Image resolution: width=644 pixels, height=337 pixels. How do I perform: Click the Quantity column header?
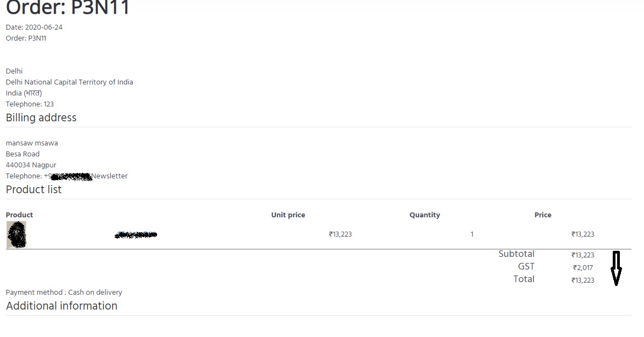(425, 215)
